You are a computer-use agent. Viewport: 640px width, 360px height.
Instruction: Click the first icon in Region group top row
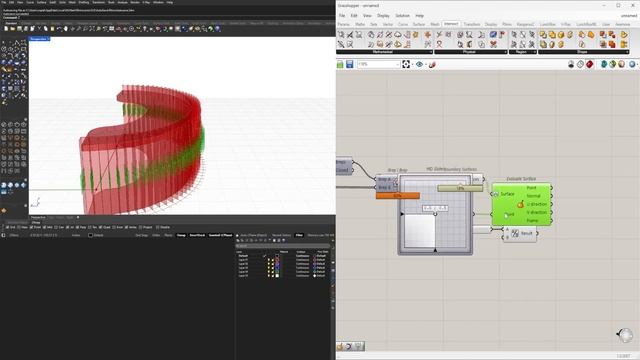[x=514, y=35]
